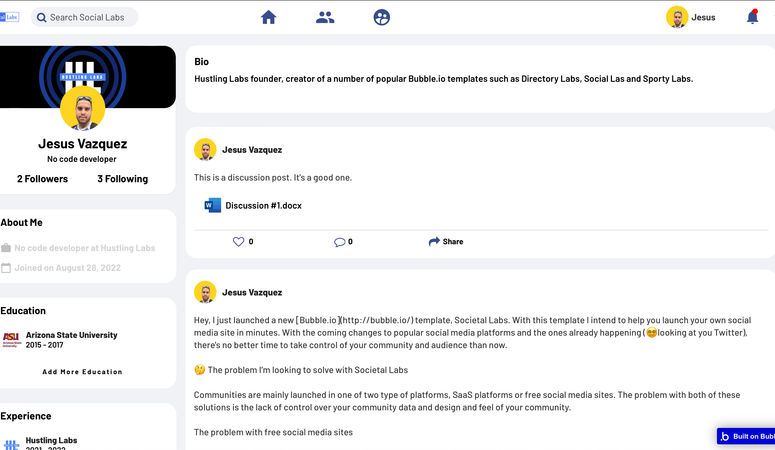Image resolution: width=775 pixels, height=450 pixels.
Task: Click author avatar on discussion post
Action: click(205, 149)
